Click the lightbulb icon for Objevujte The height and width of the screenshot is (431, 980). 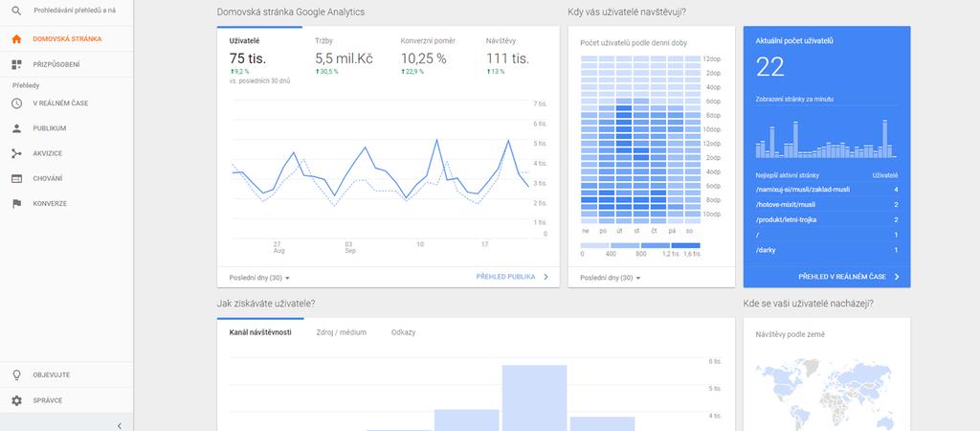pyautogui.click(x=17, y=374)
